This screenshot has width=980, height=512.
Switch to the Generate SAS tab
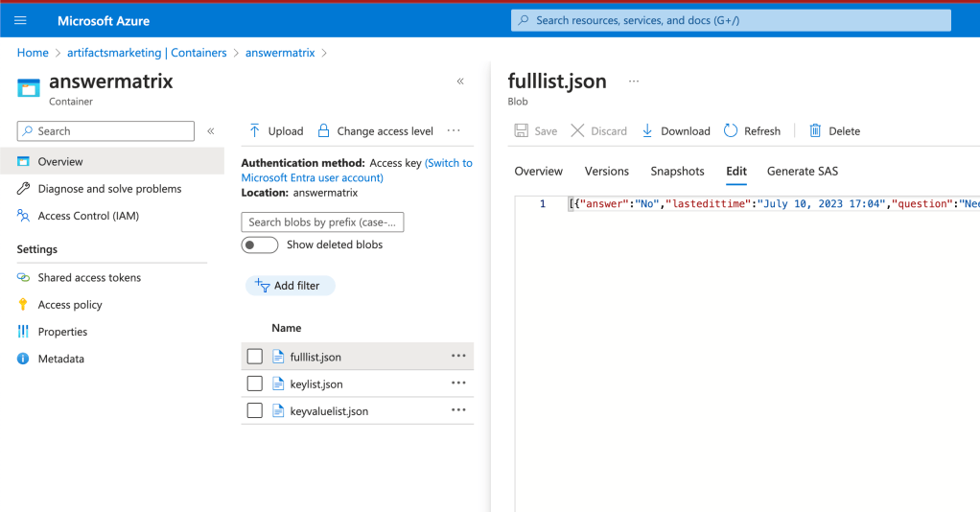[803, 172]
